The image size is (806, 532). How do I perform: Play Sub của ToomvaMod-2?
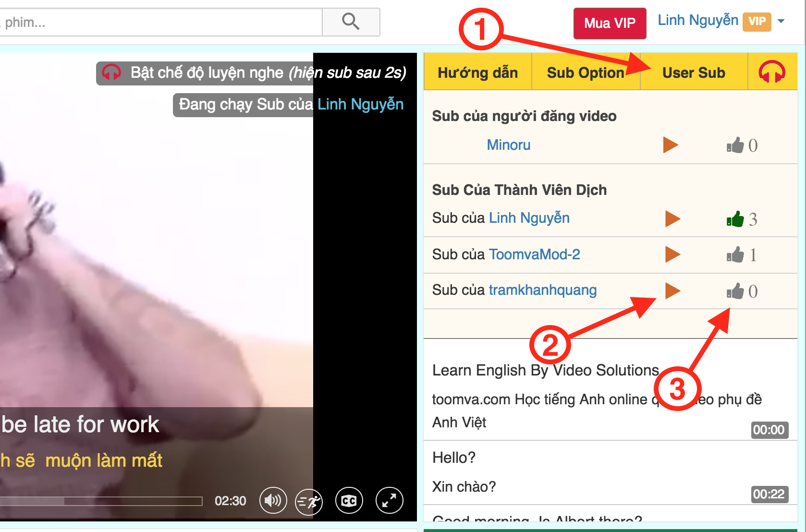coord(672,254)
